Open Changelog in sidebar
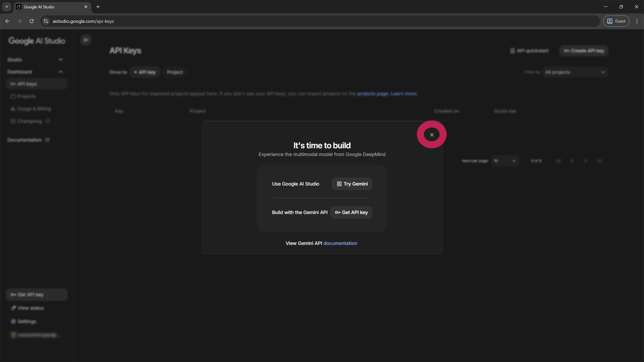This screenshot has width=644, height=362. tap(37, 121)
